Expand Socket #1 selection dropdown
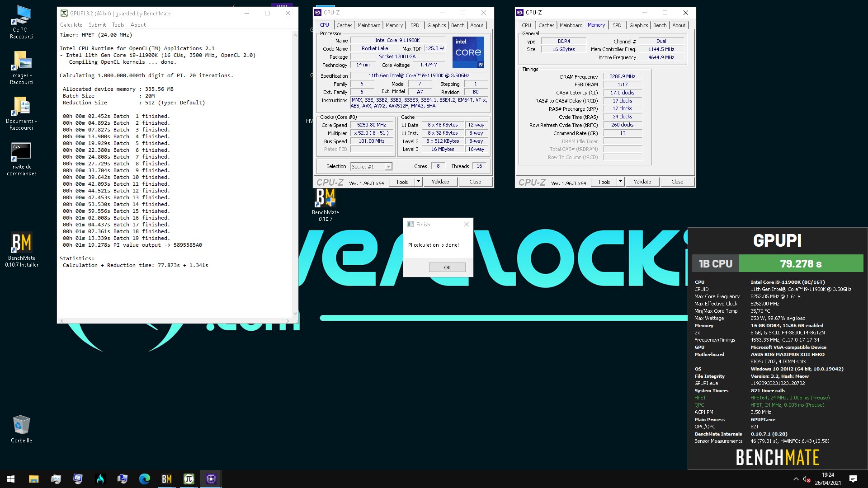The height and width of the screenshot is (488, 868). coord(388,167)
